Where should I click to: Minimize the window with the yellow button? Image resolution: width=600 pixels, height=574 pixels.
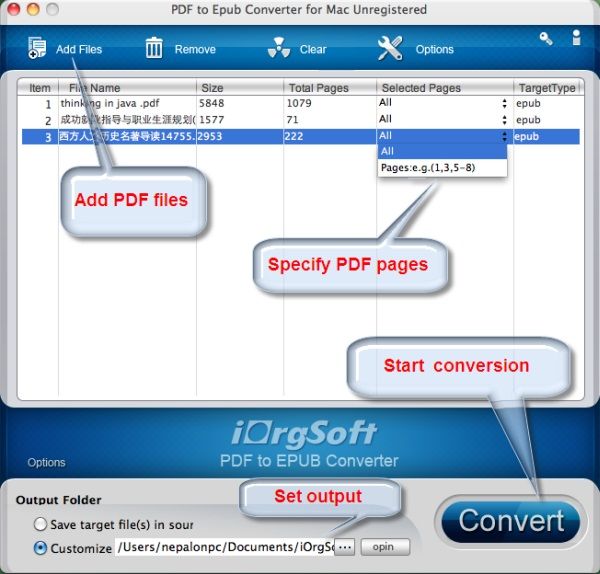pyautogui.click(x=33, y=9)
